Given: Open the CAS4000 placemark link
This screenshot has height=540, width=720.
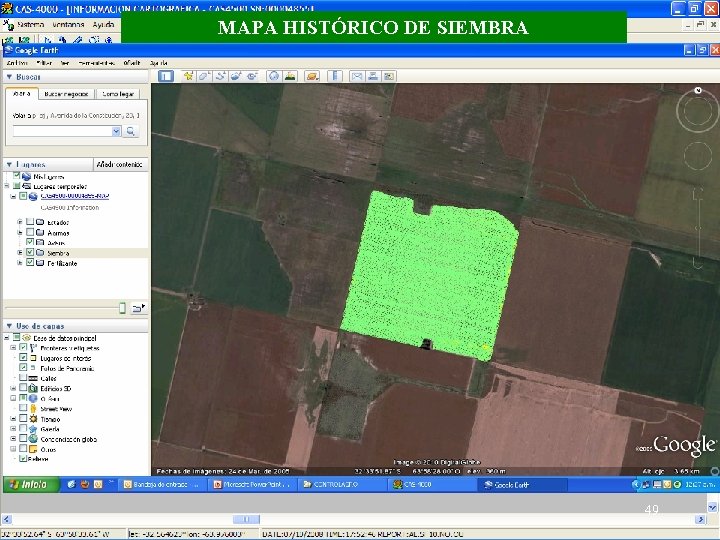Looking at the screenshot, I should point(75,196).
